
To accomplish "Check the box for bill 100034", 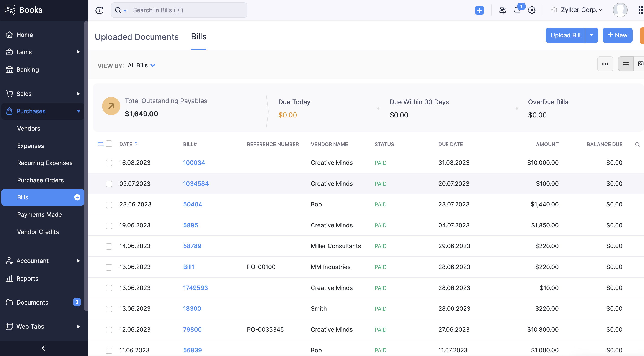I will (109, 163).
